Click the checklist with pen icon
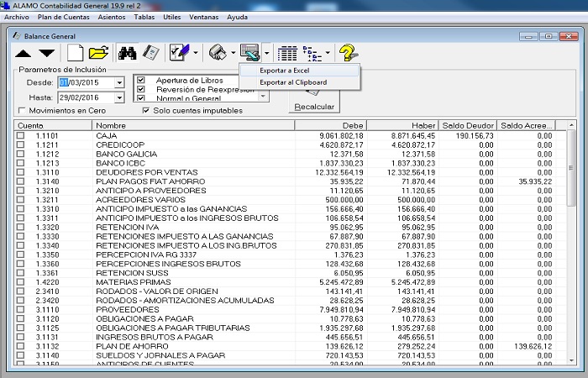588x378 pixels. (179, 52)
